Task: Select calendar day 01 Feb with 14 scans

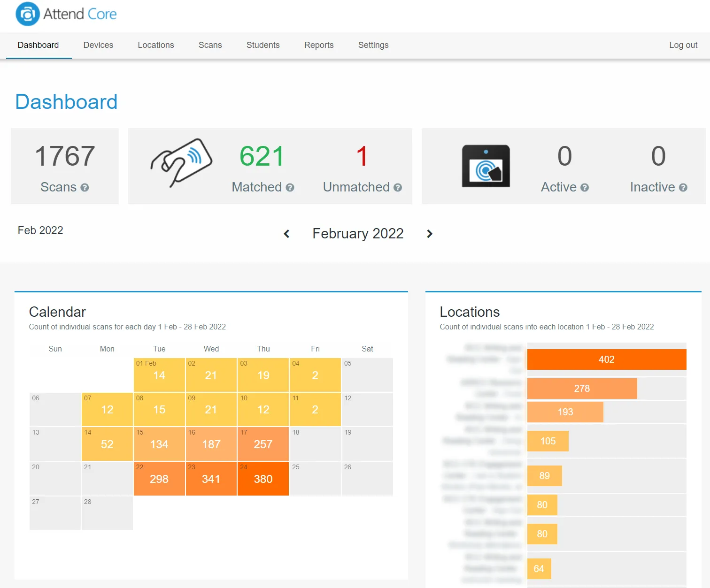Action: (159, 375)
